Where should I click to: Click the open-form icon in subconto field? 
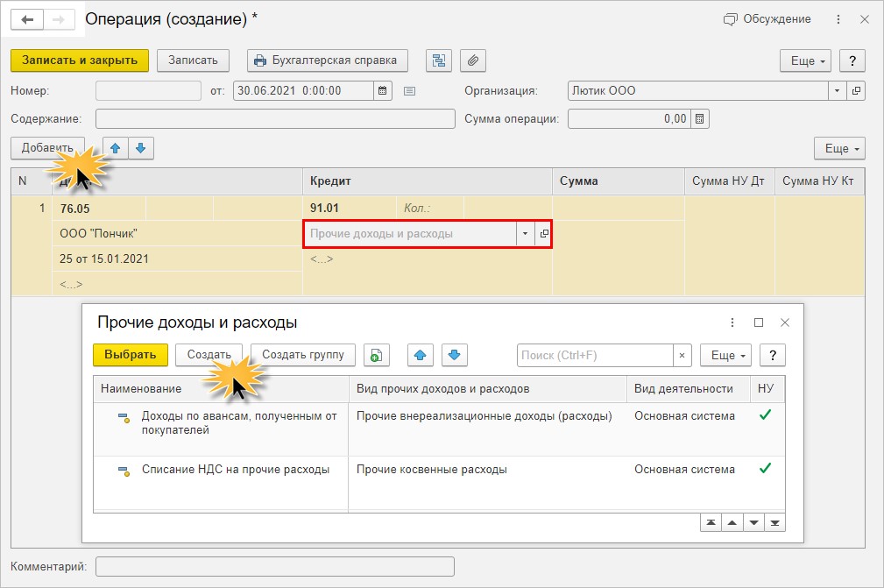click(543, 234)
